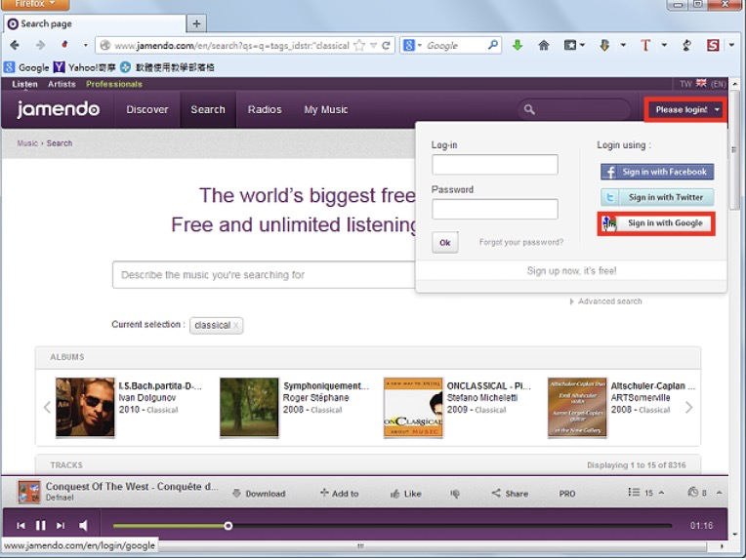
Task: Open a new browser tab with plus
Action: [x=196, y=23]
